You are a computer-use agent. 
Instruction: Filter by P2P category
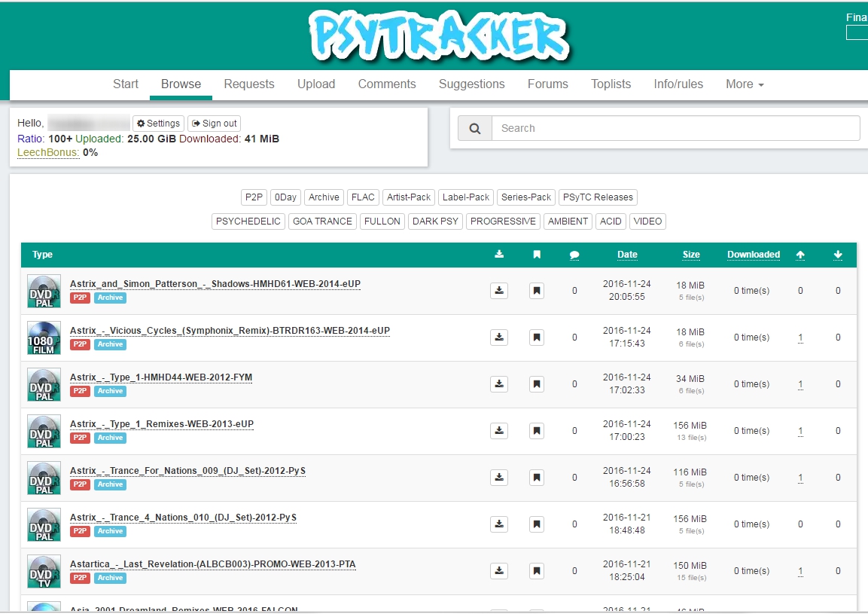pyautogui.click(x=254, y=197)
